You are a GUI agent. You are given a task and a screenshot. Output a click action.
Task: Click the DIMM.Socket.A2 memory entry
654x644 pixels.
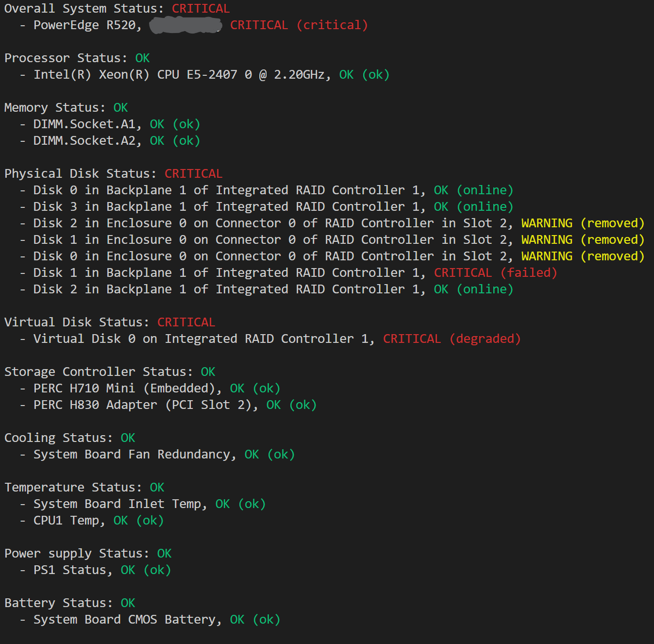pyautogui.click(x=110, y=141)
